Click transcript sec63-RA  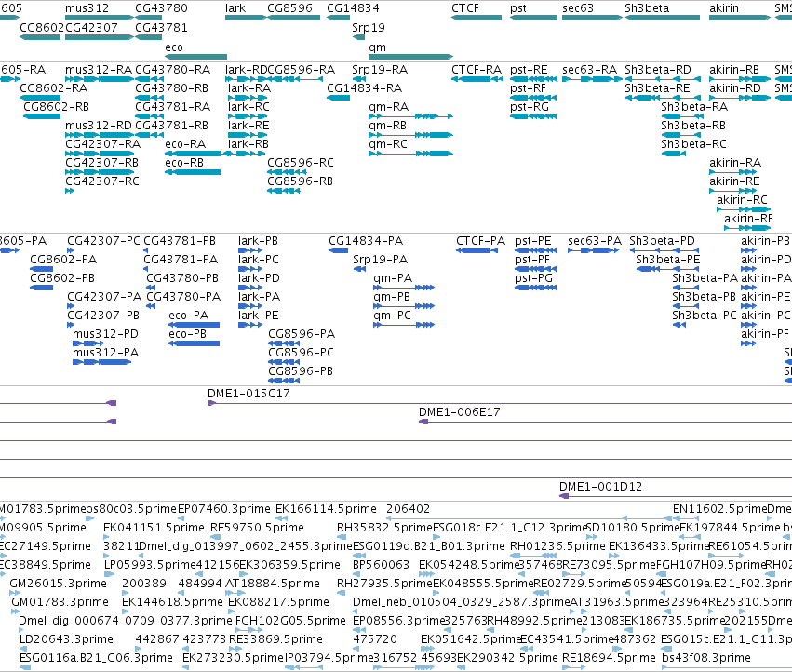(x=592, y=79)
